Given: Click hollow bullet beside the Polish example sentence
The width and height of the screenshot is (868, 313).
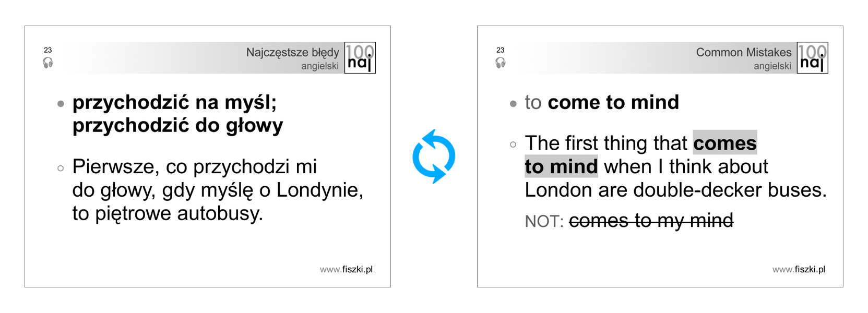Looking at the screenshot, I should click(61, 168).
